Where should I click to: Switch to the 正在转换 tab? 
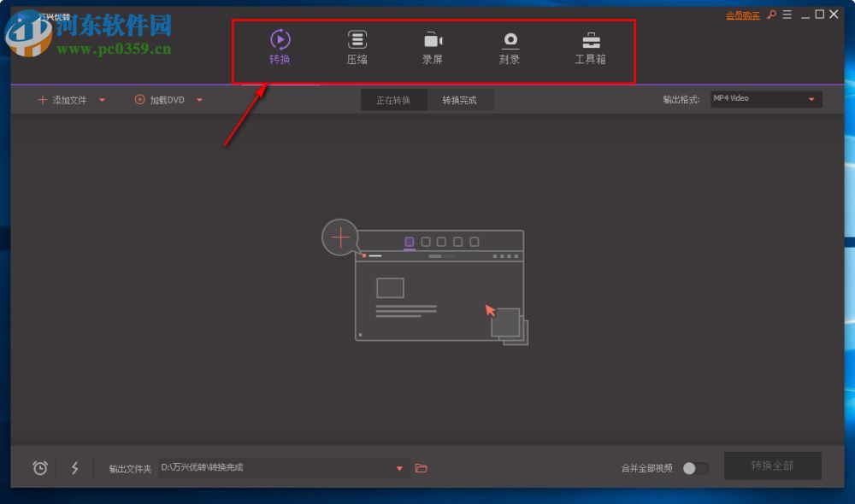click(394, 99)
